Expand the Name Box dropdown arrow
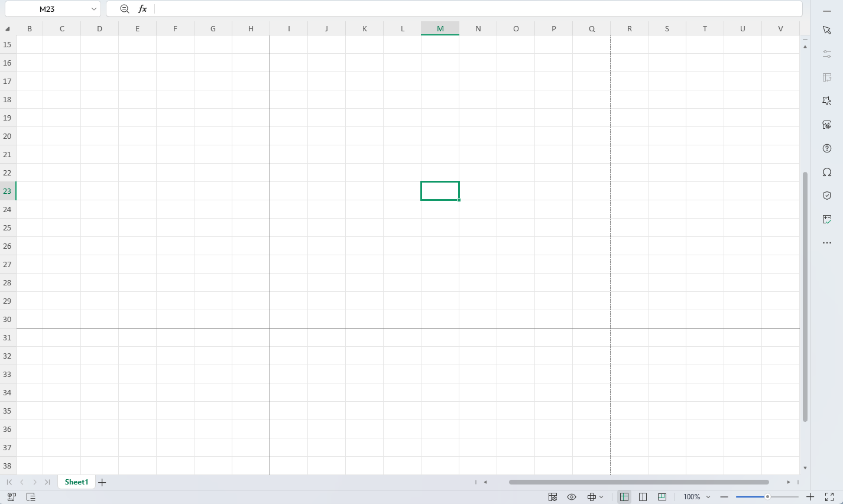The height and width of the screenshot is (504, 843). point(93,9)
